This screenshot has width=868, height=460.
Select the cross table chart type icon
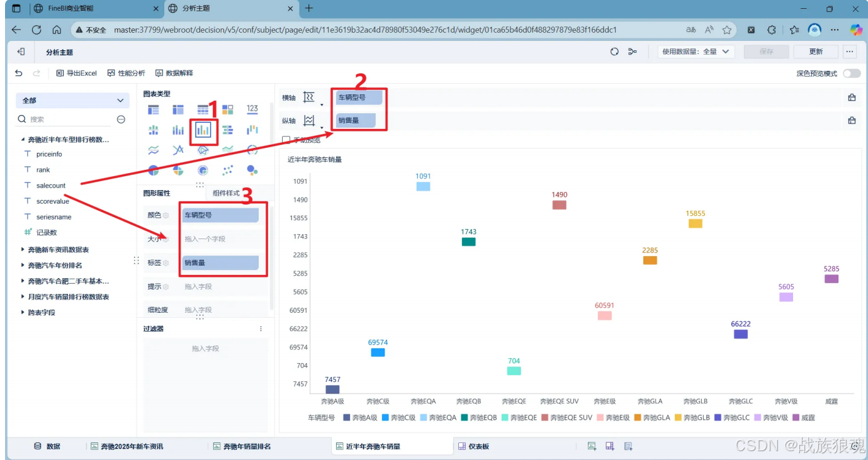click(x=178, y=110)
